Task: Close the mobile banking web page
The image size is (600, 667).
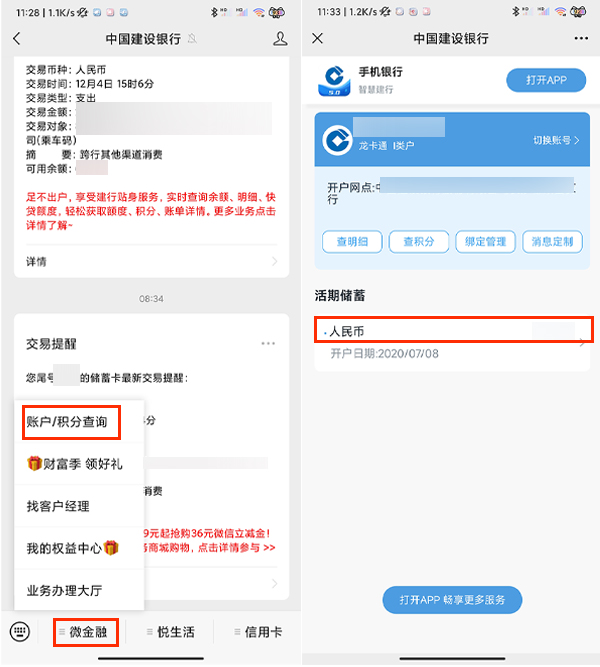Action: point(317,38)
